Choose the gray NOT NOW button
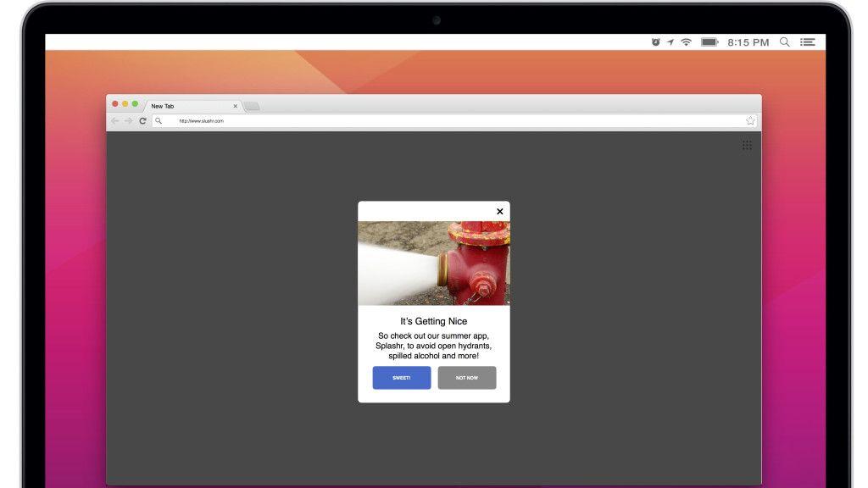 [467, 378]
